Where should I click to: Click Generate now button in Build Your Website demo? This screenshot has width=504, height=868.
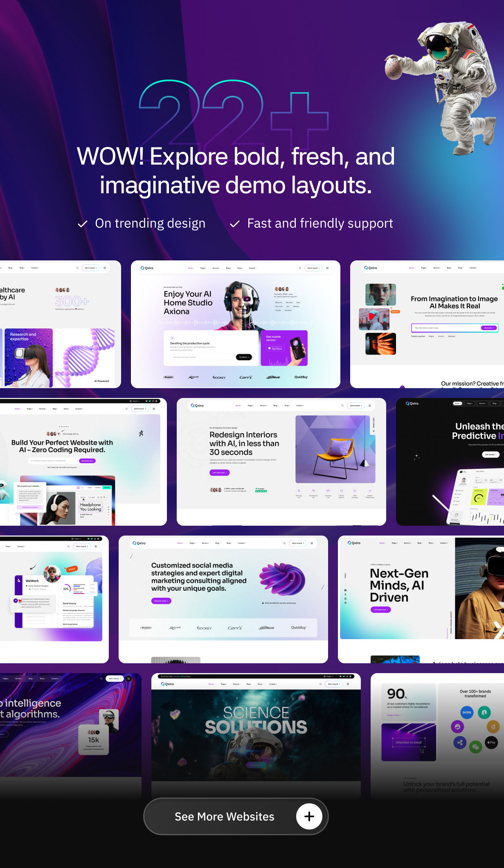[x=87, y=461]
